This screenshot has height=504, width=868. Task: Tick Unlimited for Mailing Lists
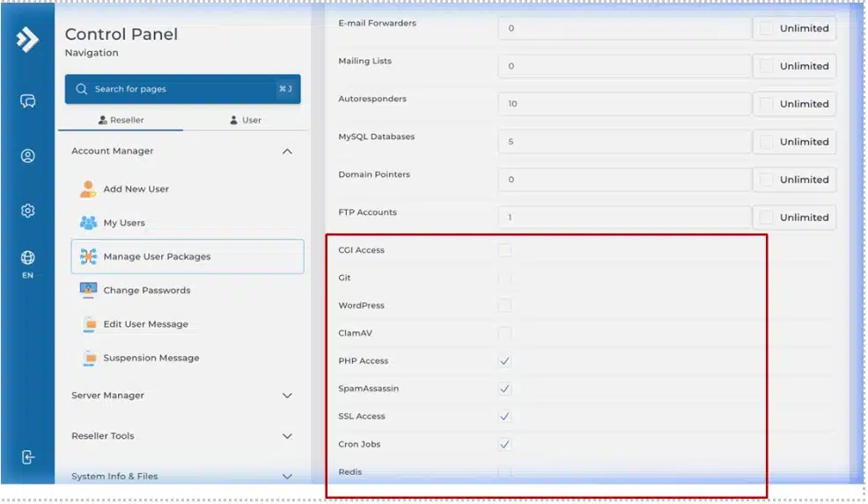point(766,66)
